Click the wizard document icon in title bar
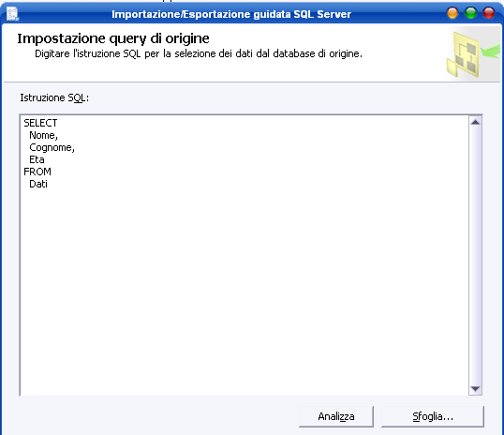504x435 pixels. [x=12, y=14]
